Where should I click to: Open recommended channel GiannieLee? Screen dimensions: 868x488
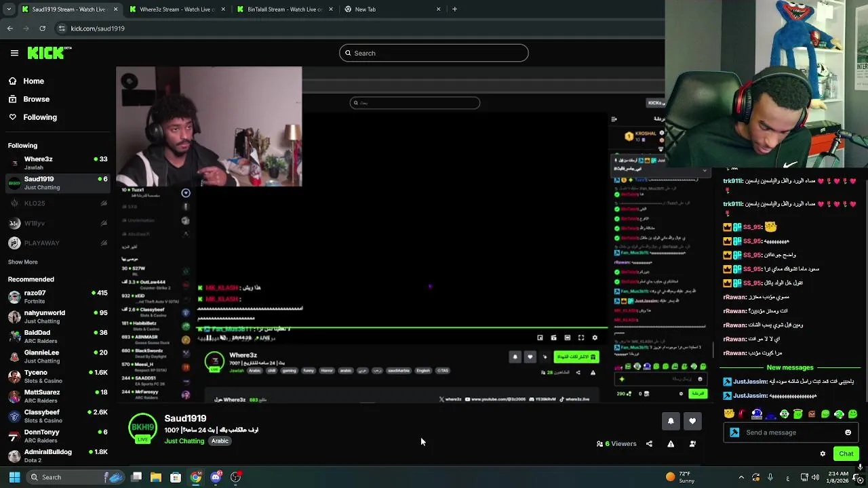(58, 357)
